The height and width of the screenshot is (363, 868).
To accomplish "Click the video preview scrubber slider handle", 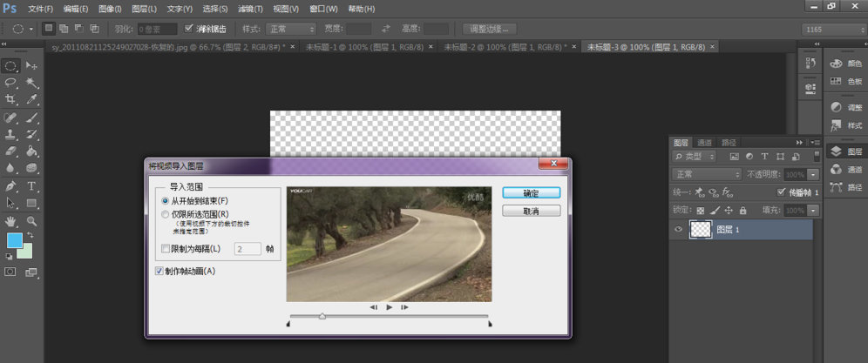I will coord(322,316).
